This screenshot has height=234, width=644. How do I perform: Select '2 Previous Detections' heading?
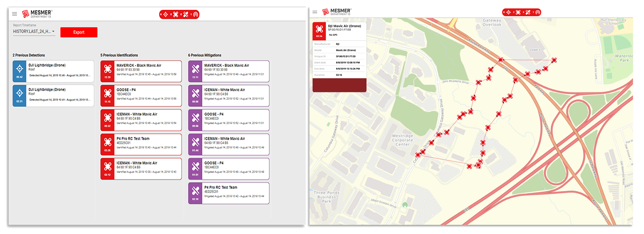[x=29, y=55]
